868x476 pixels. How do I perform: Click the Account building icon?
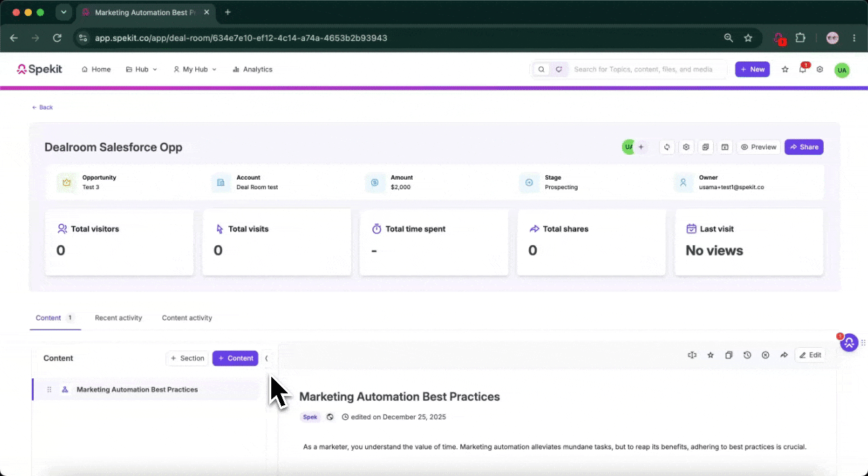[221, 182]
